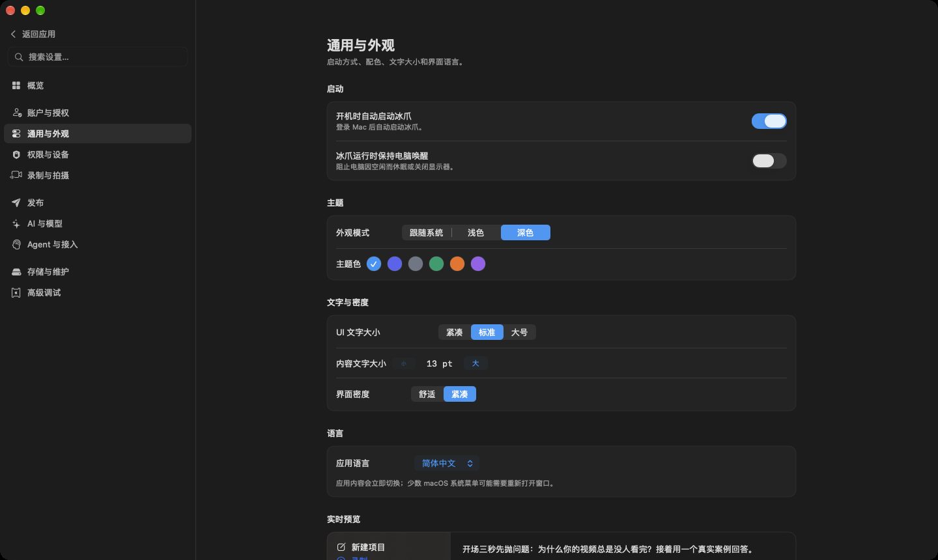Pick the blue checked theme color
This screenshot has height=560, width=938.
374,264
